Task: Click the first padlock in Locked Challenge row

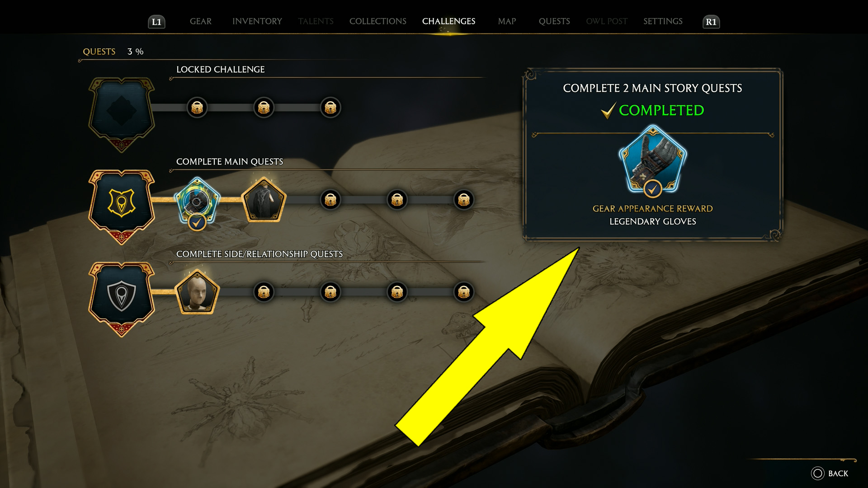Action: click(197, 108)
